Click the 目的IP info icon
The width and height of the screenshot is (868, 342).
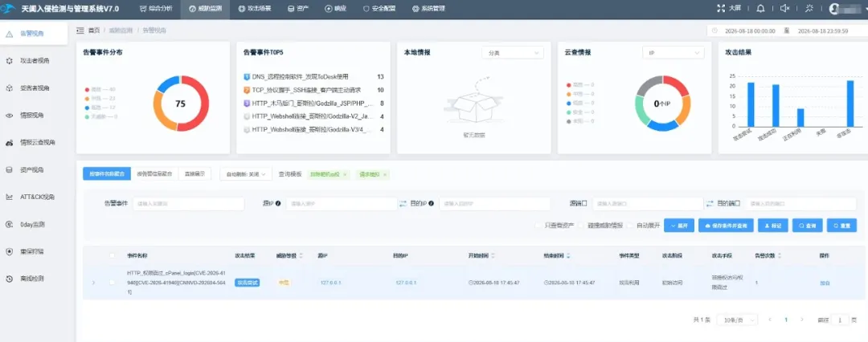(x=432, y=203)
